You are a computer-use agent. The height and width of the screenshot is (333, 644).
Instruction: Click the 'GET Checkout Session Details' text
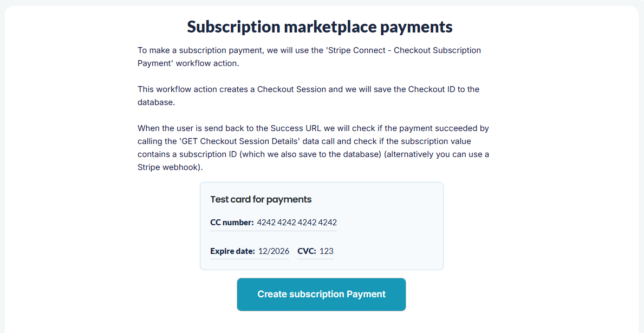point(247,141)
